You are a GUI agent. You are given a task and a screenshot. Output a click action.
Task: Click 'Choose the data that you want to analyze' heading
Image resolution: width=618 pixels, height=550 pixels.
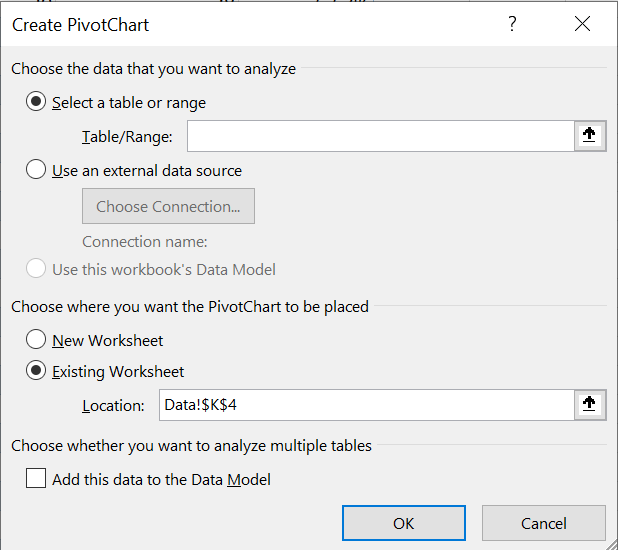pyautogui.click(x=153, y=69)
